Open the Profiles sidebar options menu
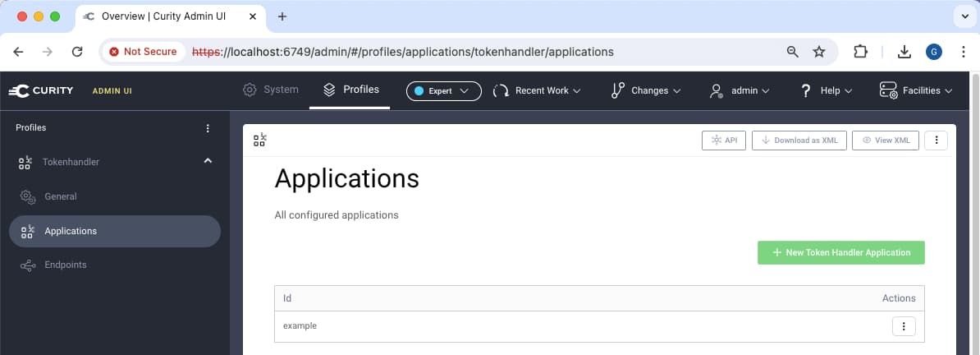Screen dimensions: 980x355 pyautogui.click(x=208, y=128)
